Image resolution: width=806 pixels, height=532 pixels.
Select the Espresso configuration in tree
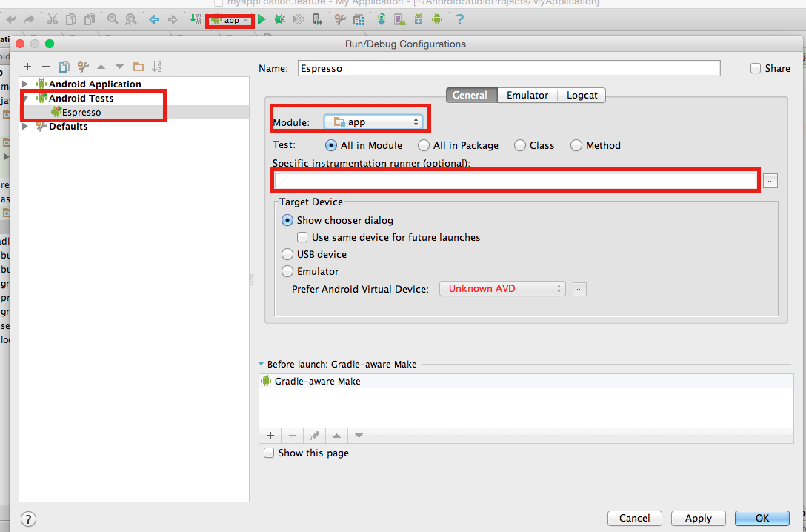pos(81,113)
